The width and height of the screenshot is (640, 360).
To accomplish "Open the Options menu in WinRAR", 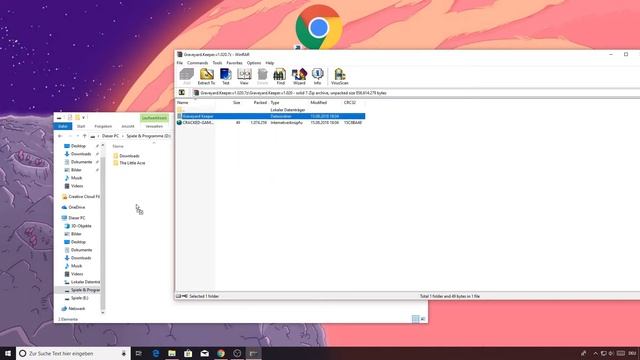I will 253,63.
